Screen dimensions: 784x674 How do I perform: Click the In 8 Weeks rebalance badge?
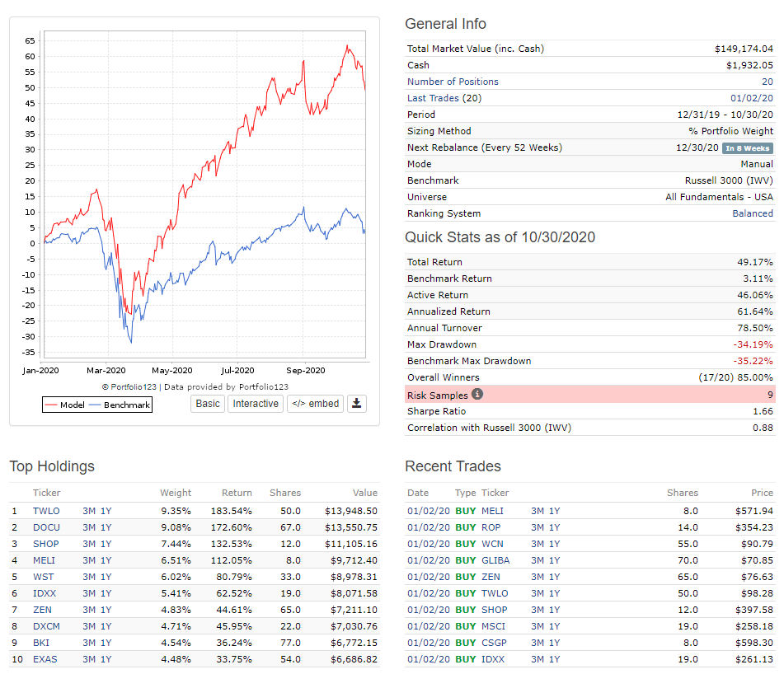[x=747, y=148]
